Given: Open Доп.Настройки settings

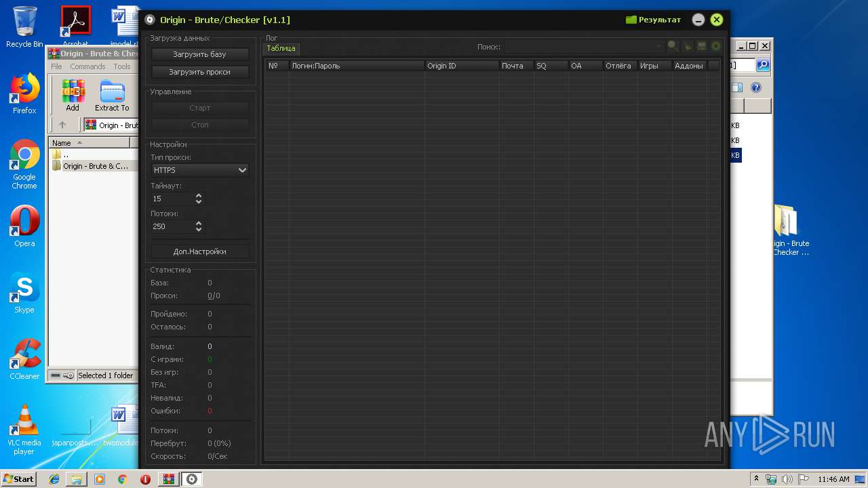Looking at the screenshot, I should click(x=200, y=251).
